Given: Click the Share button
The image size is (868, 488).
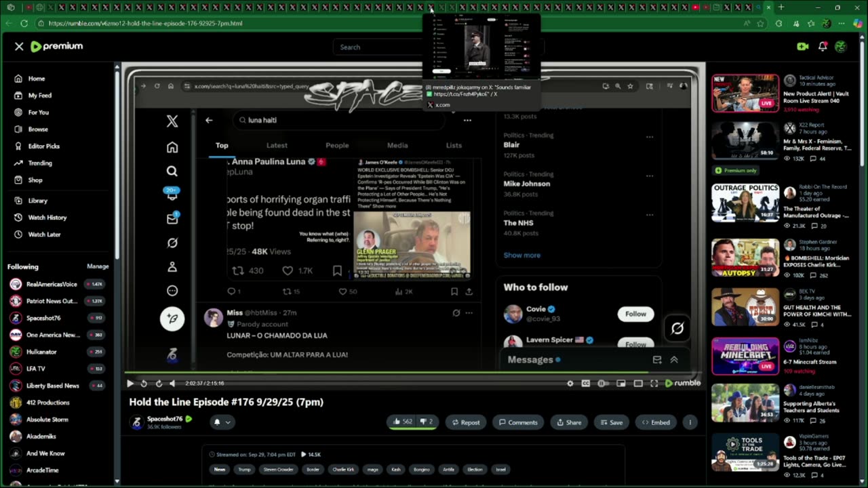Looking at the screenshot, I should point(569,422).
